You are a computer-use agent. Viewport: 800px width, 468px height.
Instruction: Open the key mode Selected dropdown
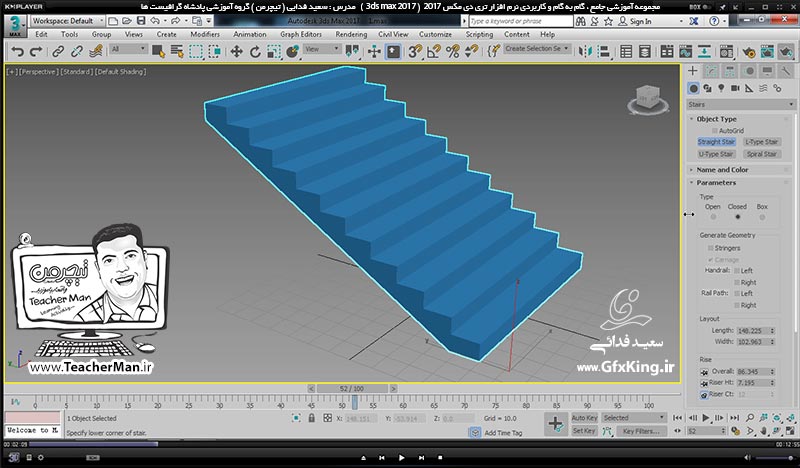click(x=634, y=418)
